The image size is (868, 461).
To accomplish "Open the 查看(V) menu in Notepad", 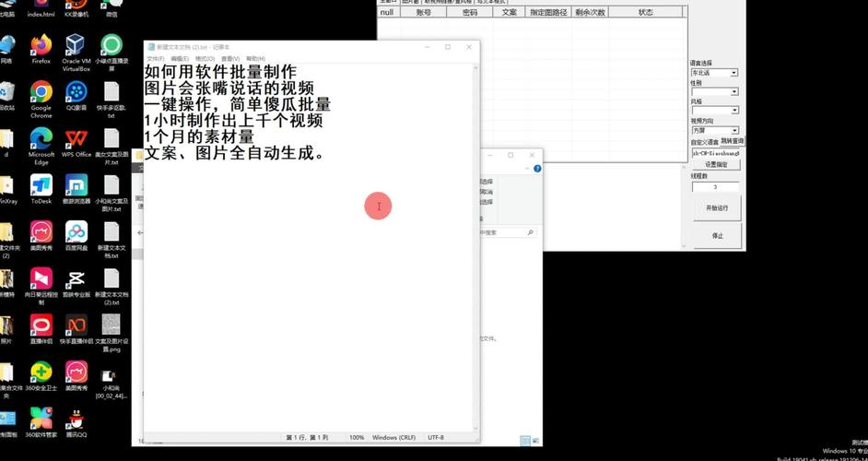I will tap(229, 59).
